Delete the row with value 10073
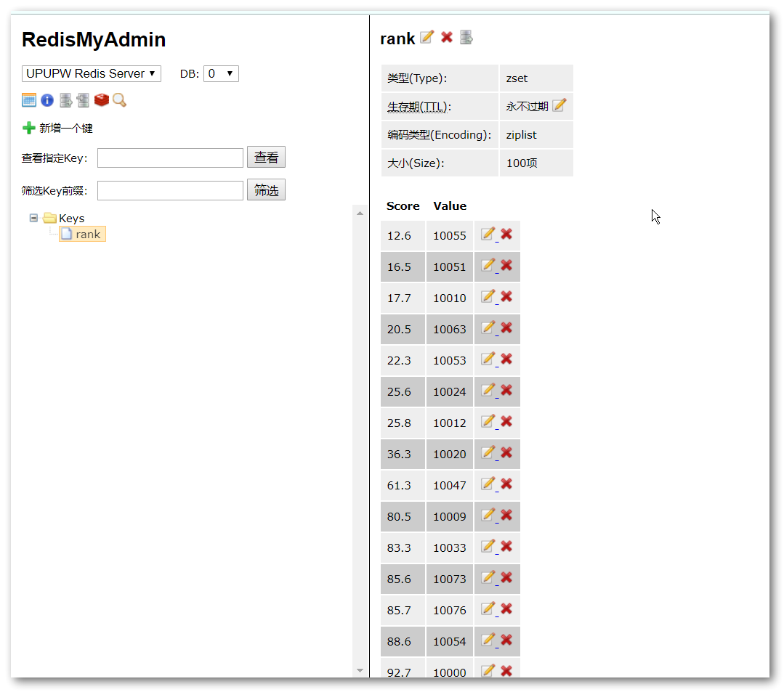 (506, 578)
